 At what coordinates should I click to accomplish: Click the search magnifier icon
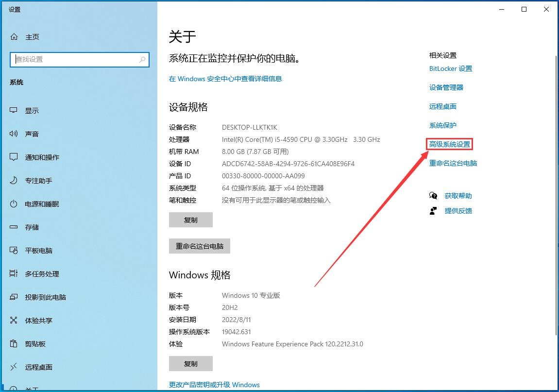point(142,59)
